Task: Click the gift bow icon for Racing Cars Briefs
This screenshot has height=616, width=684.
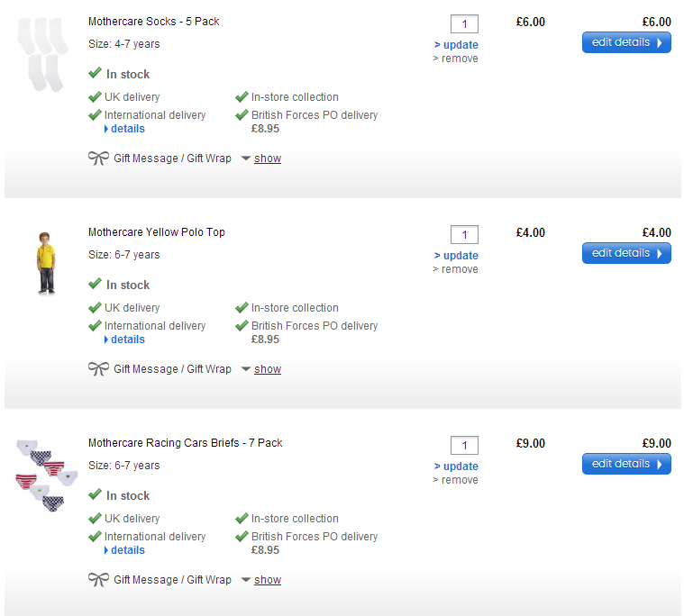Action: point(98,580)
